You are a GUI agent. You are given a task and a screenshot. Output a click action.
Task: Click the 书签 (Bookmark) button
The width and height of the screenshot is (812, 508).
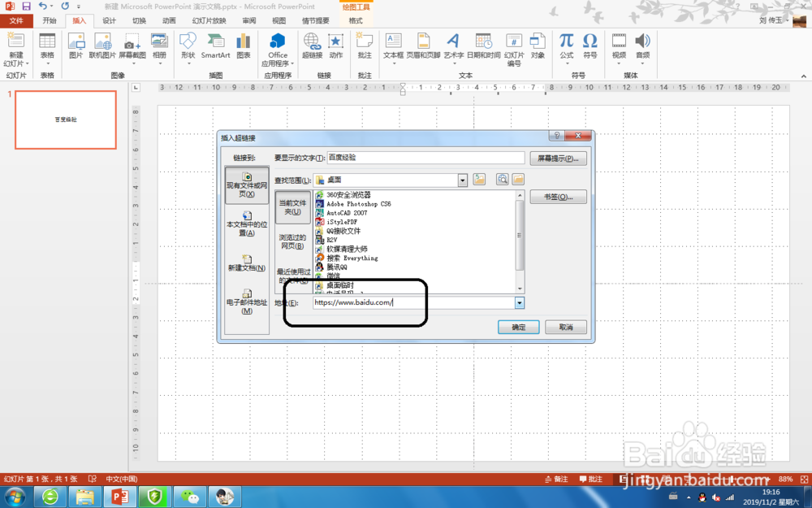[559, 197]
